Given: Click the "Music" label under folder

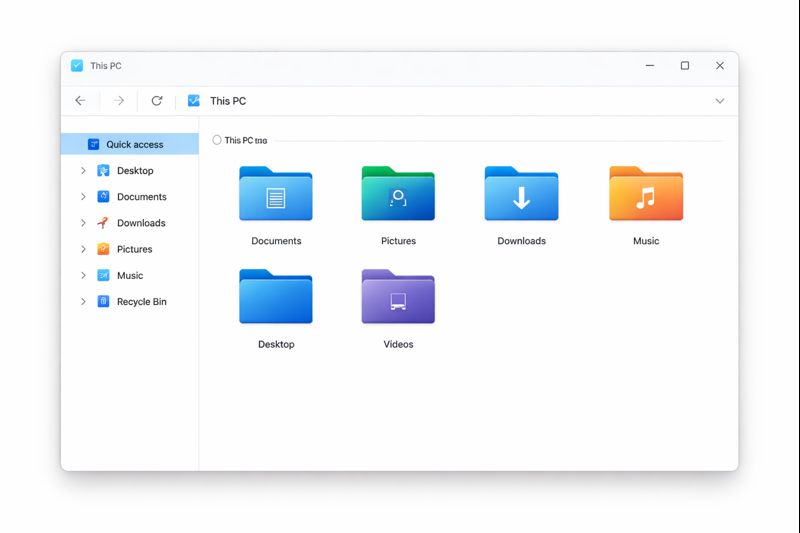Looking at the screenshot, I should click(646, 241).
